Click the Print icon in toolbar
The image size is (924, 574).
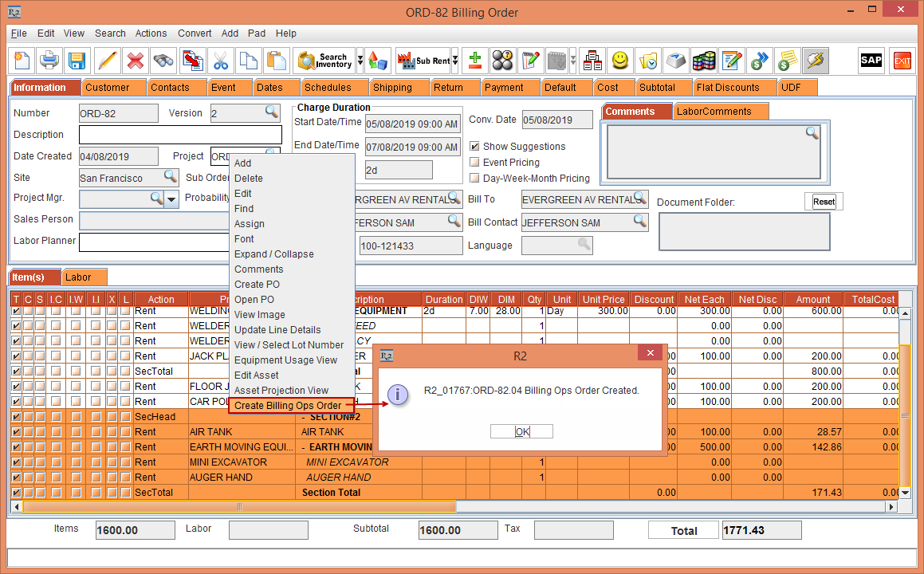pyautogui.click(x=49, y=61)
